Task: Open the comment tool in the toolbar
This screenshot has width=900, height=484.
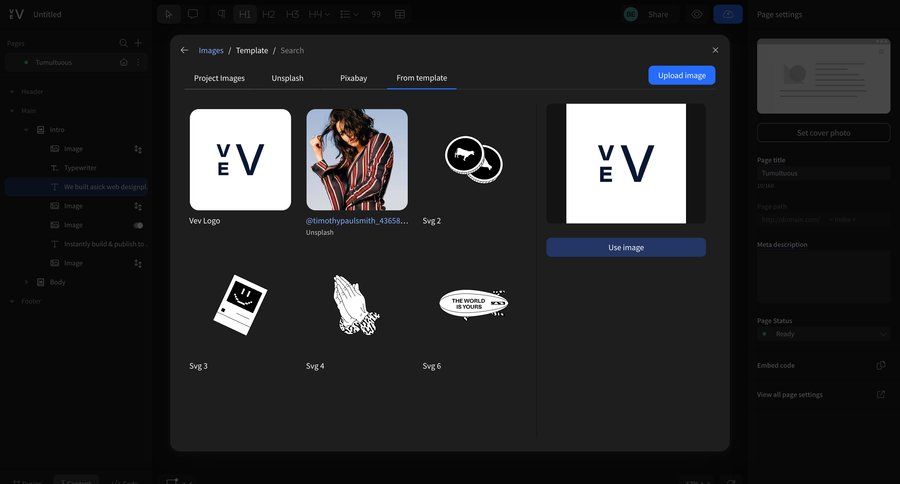Action: (193, 14)
